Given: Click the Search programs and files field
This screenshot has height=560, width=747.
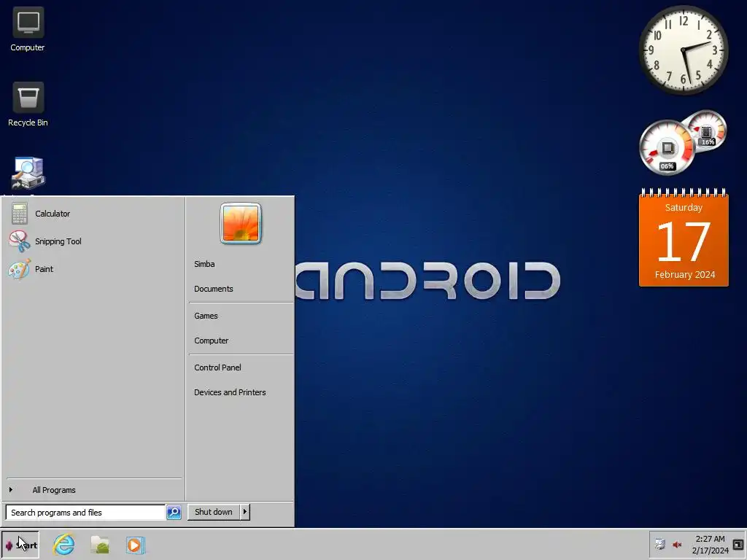Looking at the screenshot, I should tap(85, 513).
